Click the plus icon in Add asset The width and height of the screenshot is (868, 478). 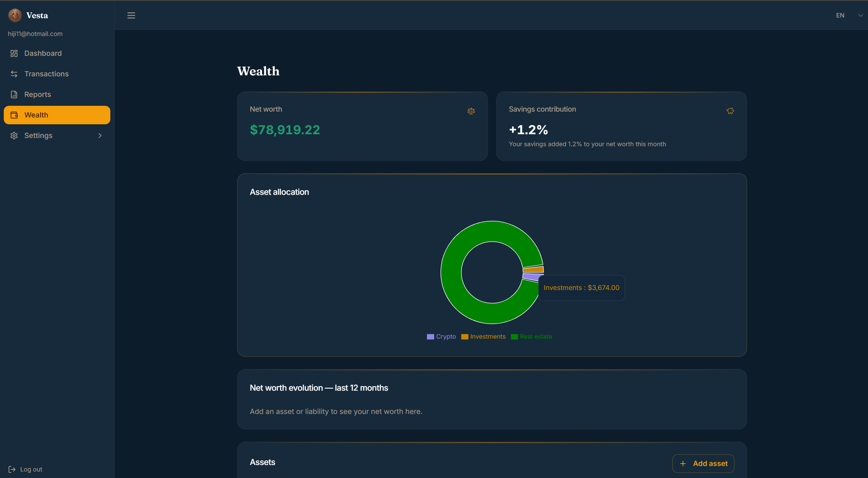[x=683, y=464]
